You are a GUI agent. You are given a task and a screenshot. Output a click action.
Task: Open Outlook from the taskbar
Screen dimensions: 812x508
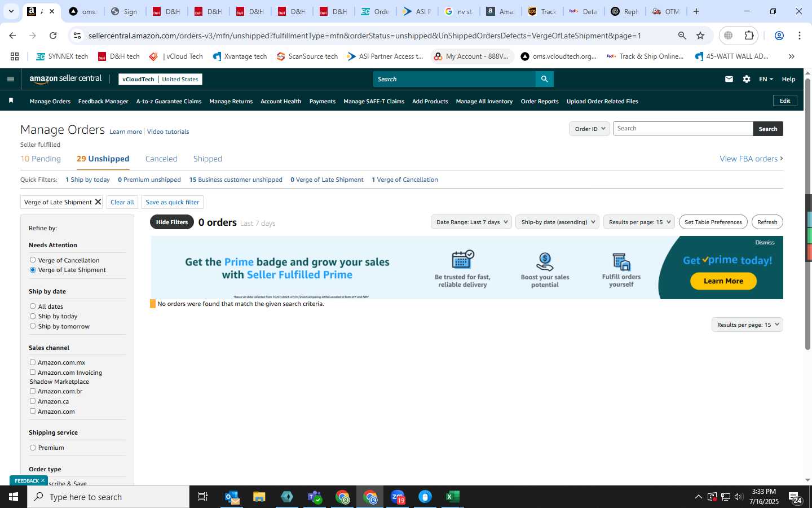[x=232, y=497]
